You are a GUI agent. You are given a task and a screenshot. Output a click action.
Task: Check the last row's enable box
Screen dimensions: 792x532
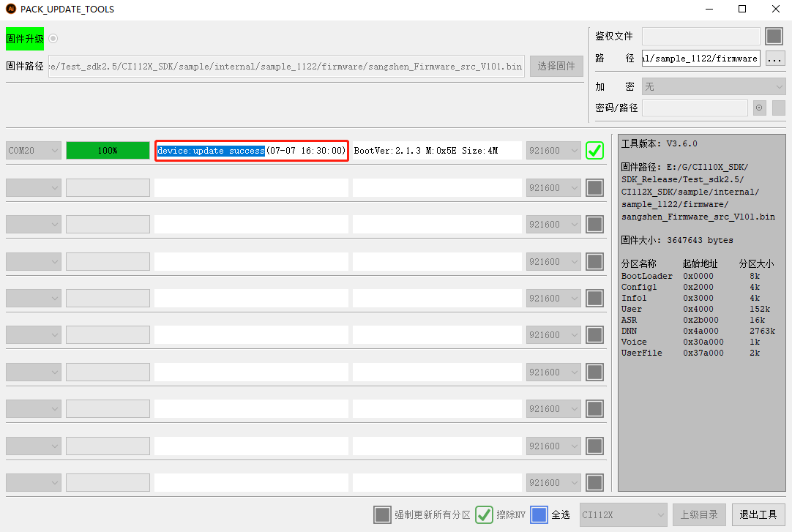coord(594,483)
